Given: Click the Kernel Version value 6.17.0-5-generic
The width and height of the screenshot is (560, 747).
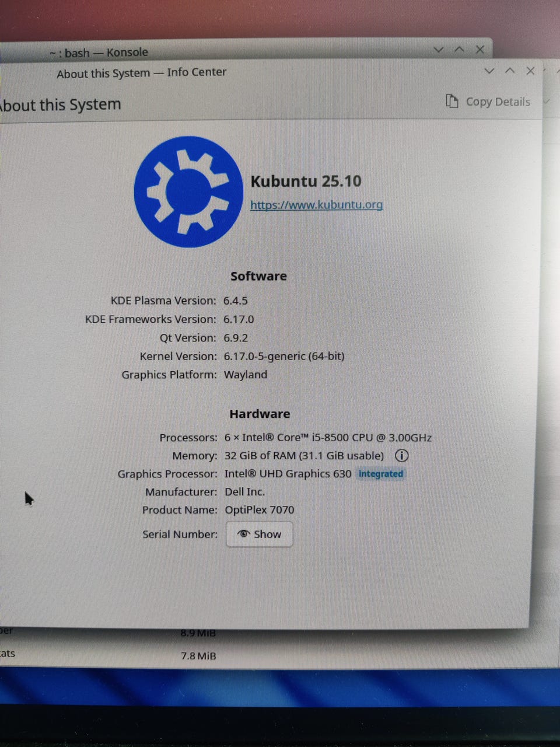Looking at the screenshot, I should pyautogui.click(x=284, y=357).
